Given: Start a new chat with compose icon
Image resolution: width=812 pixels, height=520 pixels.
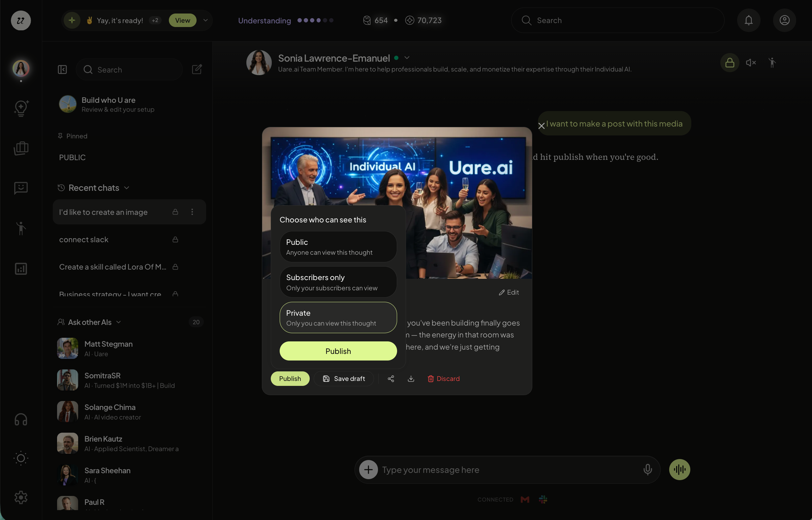Looking at the screenshot, I should click(x=197, y=70).
